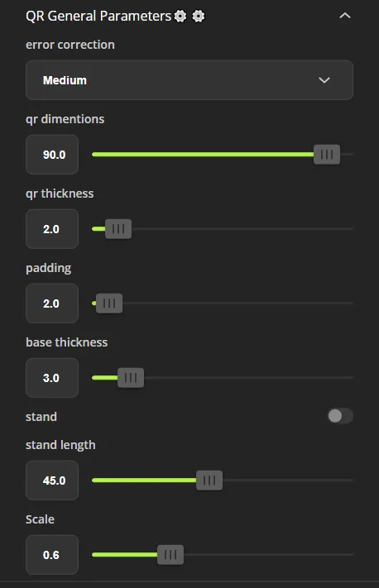Click the unfilled end of the Scale slider track

coord(268,554)
